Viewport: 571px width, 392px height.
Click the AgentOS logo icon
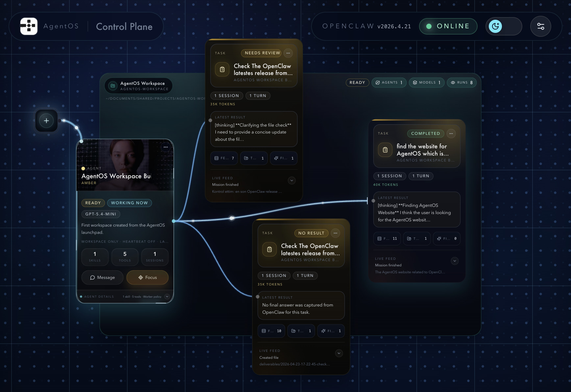coord(29,26)
